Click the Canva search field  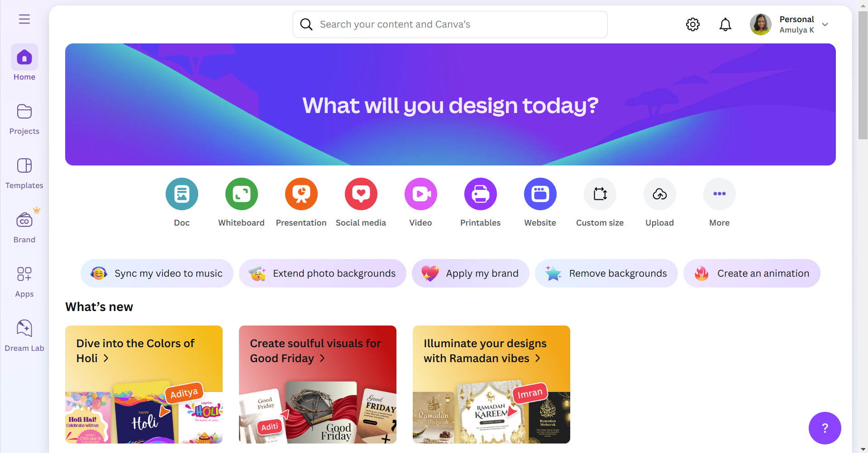point(450,24)
